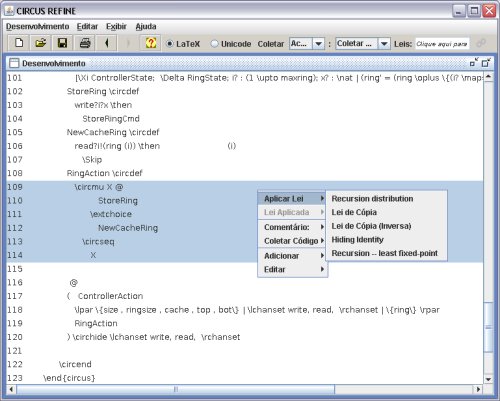Viewport: 500px width, 401px height.
Task: Click line 123 \end{circus}
Action: [69, 378]
